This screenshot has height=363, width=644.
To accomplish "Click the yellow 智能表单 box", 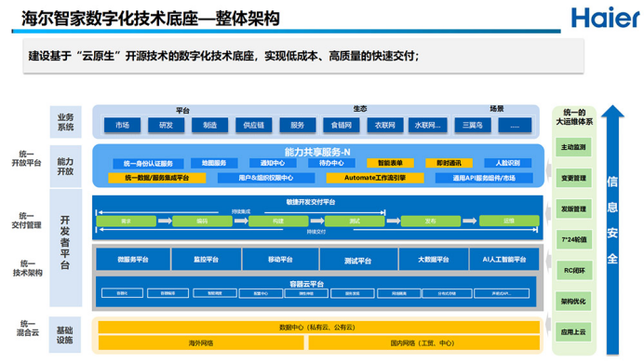I will [390, 163].
